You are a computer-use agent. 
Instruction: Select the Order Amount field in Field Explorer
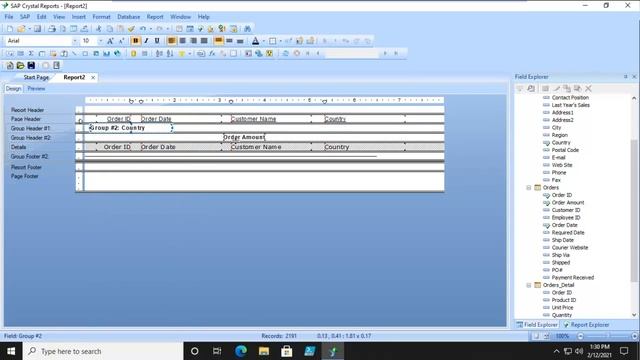click(x=568, y=203)
